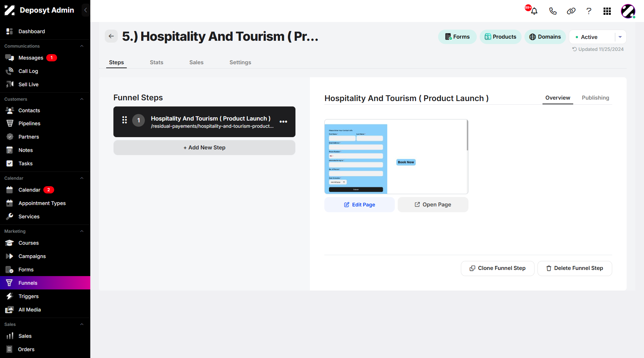644x358 pixels.
Task: Collapse the sidebar with the chevron
Action: point(86,10)
